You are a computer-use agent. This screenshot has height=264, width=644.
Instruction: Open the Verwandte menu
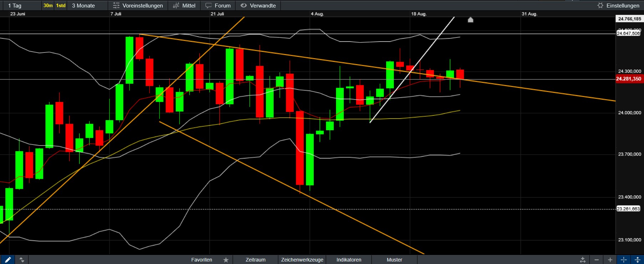click(x=258, y=5)
